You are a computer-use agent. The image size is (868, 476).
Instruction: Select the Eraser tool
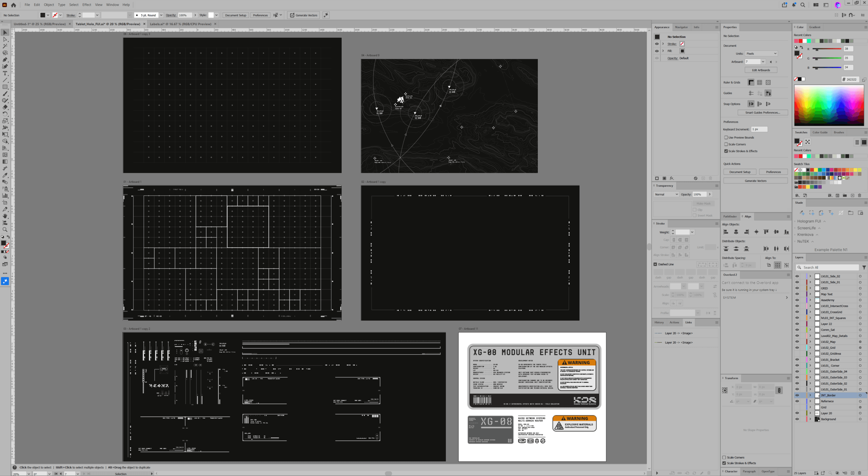point(5,107)
